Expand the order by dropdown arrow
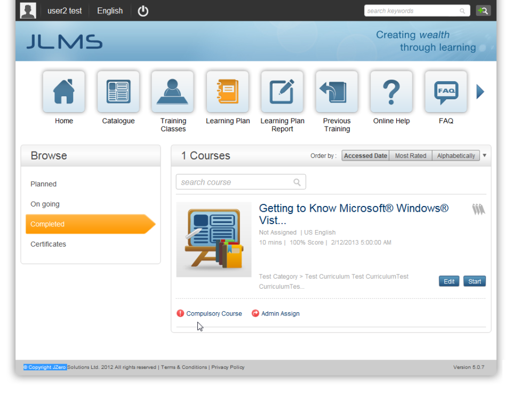 484,155
